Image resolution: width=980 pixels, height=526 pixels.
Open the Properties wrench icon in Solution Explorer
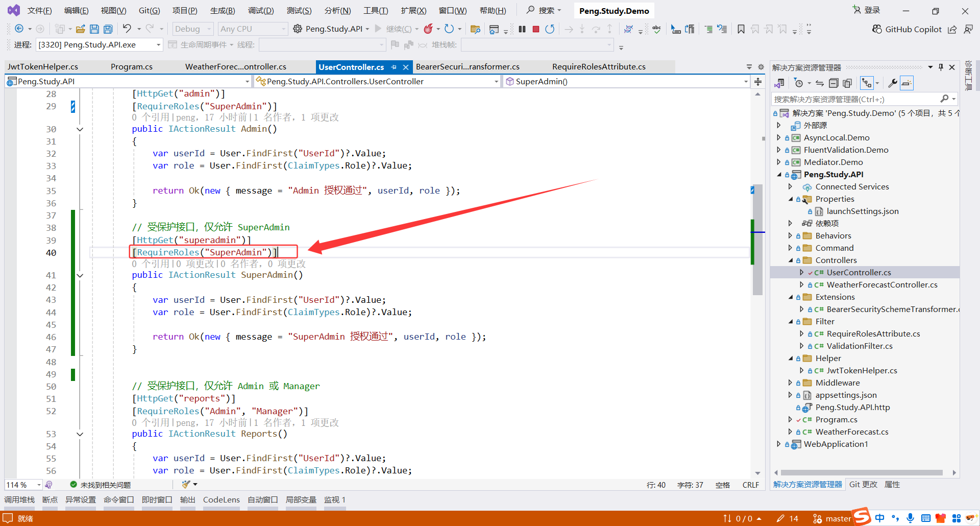point(892,83)
